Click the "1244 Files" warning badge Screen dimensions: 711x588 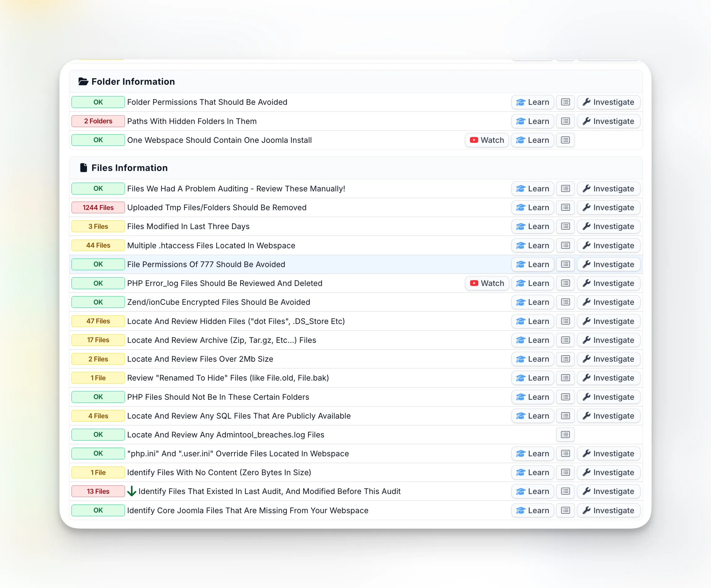98,207
